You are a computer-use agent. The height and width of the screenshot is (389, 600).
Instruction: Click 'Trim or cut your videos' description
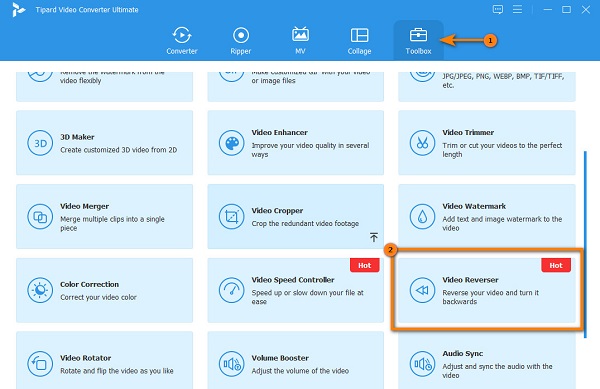pyautogui.click(x=502, y=150)
